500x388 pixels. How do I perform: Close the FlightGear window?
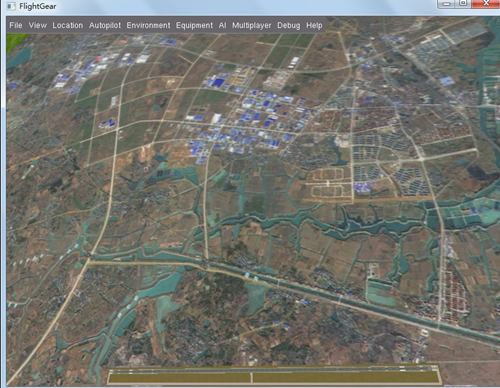click(x=486, y=4)
